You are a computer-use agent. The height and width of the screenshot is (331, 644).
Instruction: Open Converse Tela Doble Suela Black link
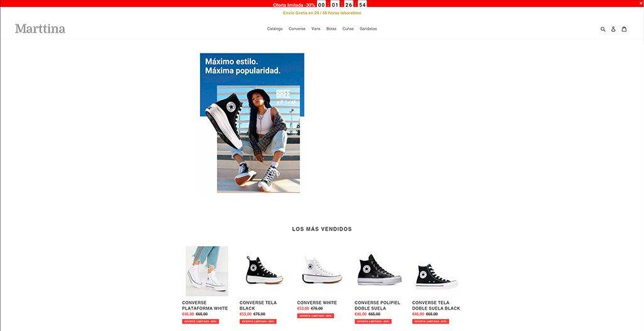pyautogui.click(x=436, y=305)
